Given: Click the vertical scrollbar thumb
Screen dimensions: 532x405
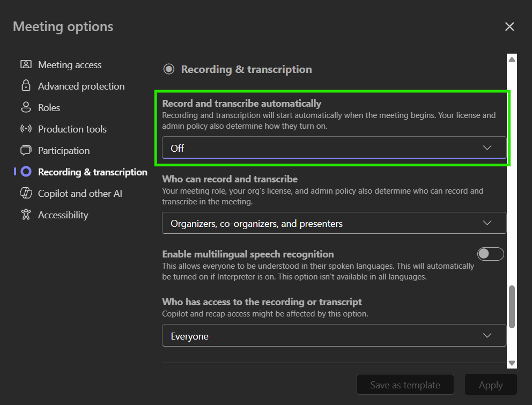Looking at the screenshot, I should (512, 307).
